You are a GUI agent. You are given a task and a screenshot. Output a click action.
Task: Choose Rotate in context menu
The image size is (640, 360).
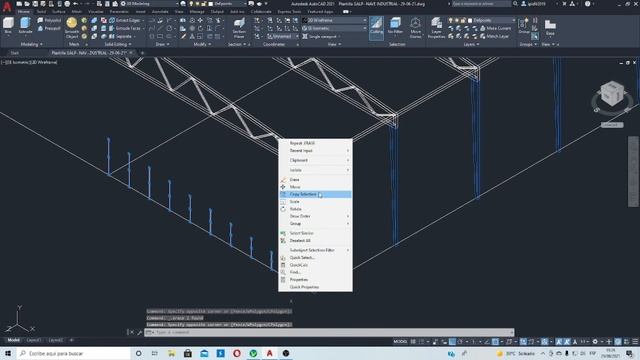[x=315, y=209]
